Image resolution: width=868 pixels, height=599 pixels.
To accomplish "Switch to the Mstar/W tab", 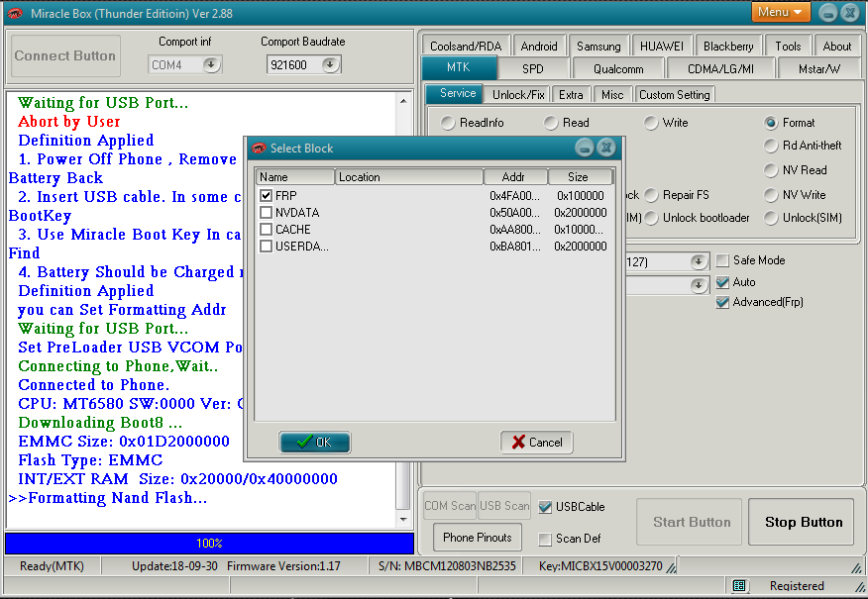I will 819,69.
